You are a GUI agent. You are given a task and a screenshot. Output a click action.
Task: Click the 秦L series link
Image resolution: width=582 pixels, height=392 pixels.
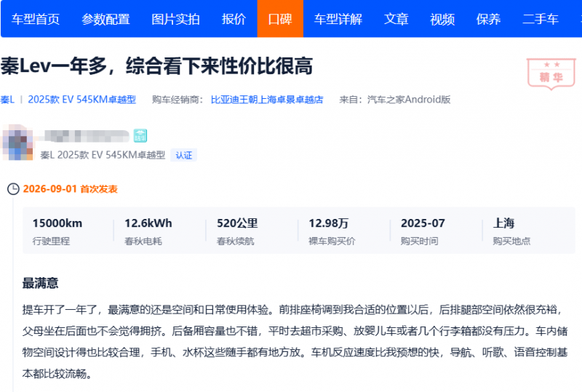[x=7, y=100]
